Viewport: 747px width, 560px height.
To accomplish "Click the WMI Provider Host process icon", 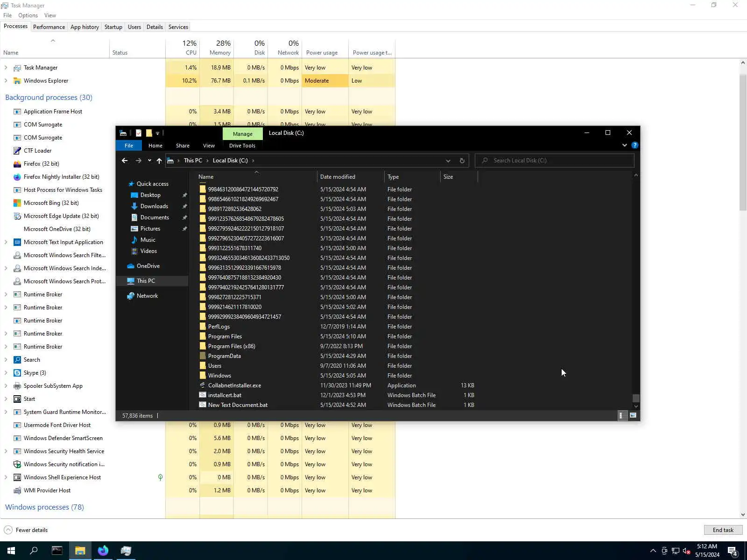I will (x=17, y=490).
